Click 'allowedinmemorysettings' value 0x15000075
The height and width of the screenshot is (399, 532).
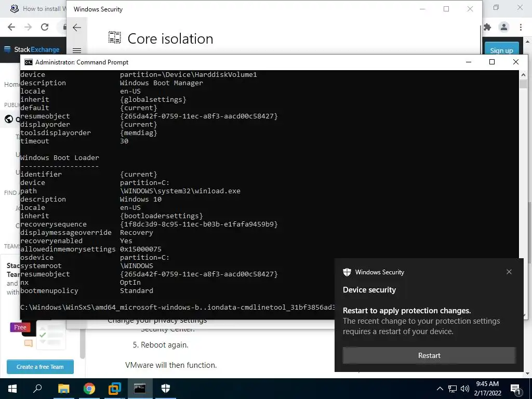(141, 249)
